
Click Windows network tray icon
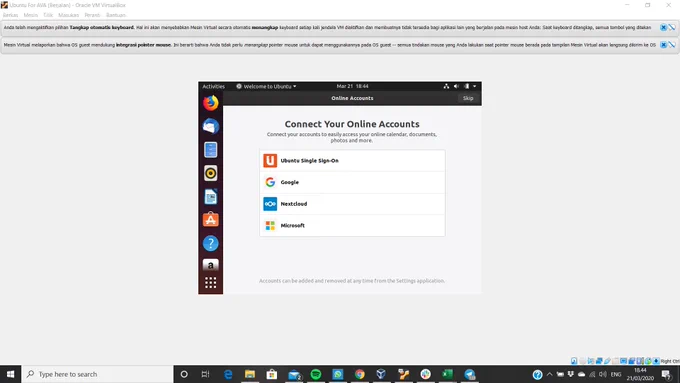pos(592,374)
